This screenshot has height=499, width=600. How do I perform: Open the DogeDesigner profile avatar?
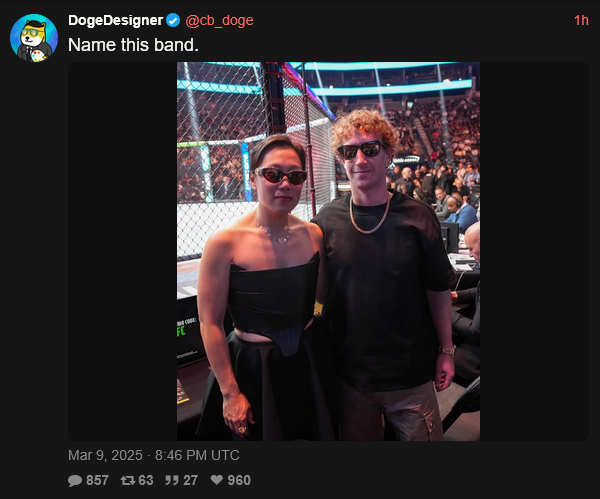point(34,38)
